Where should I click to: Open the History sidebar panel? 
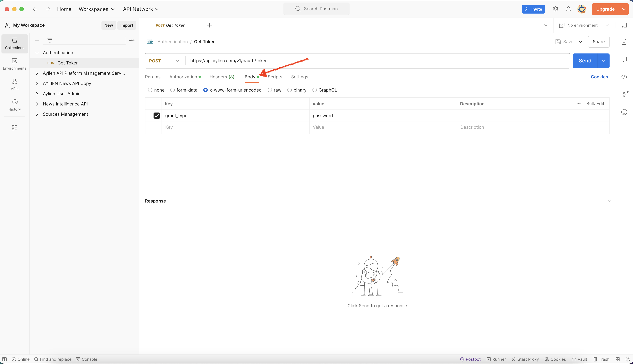pyautogui.click(x=14, y=105)
